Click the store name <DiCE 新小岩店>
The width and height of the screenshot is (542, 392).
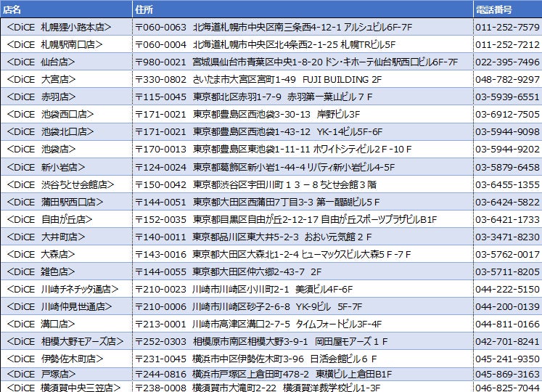(46, 167)
